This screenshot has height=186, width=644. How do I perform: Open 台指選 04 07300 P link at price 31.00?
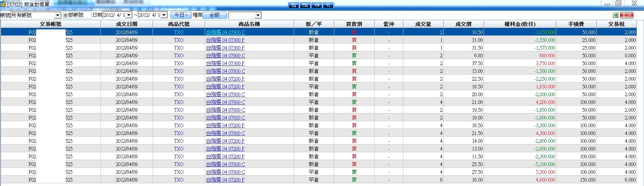coord(225,40)
